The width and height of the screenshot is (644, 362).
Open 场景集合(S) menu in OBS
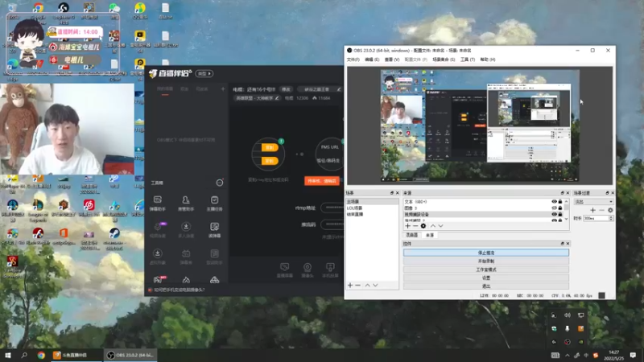pos(444,60)
